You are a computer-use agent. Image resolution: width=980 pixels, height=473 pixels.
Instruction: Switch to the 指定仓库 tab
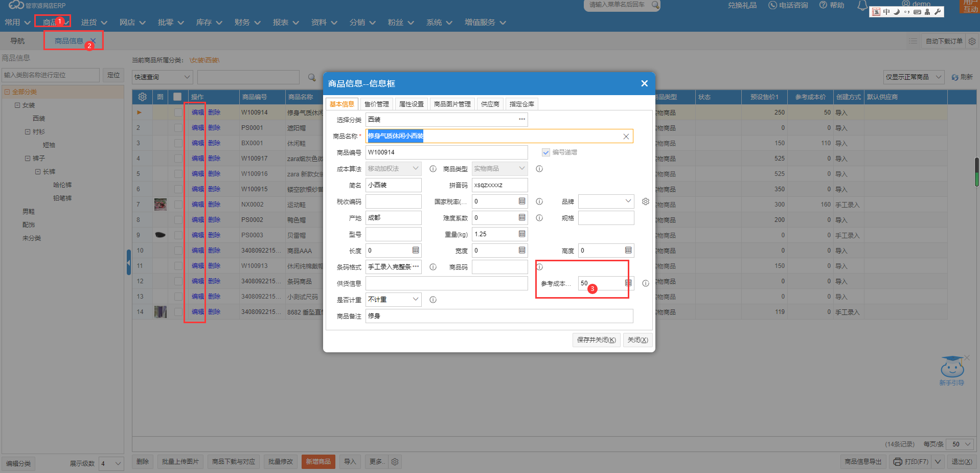(x=522, y=104)
